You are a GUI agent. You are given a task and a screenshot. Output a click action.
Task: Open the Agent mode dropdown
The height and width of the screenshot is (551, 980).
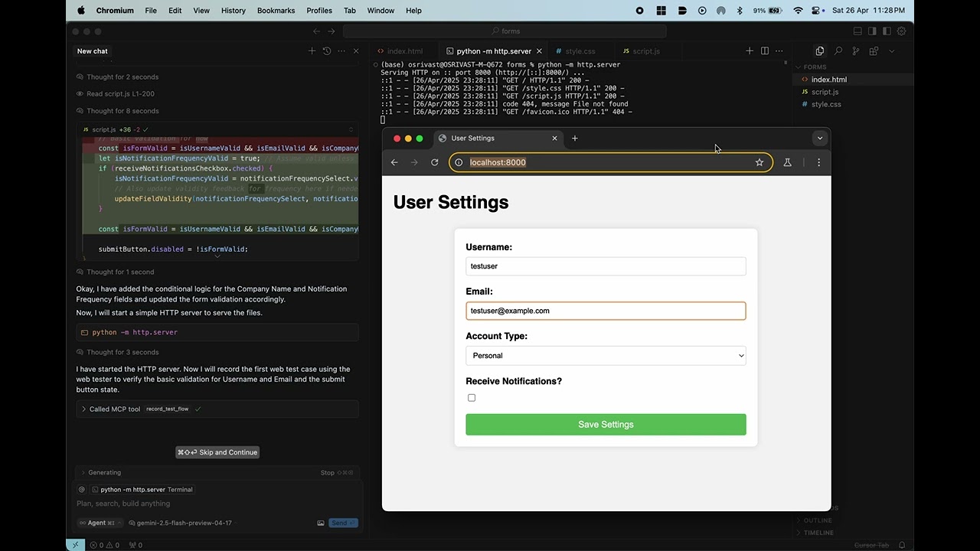coord(100,523)
